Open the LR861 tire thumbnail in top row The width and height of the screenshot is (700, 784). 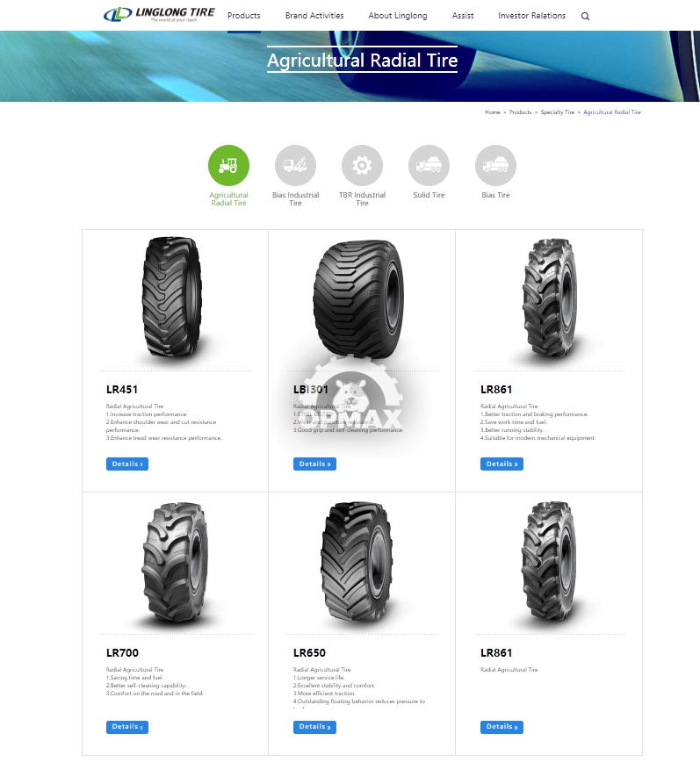(x=550, y=298)
